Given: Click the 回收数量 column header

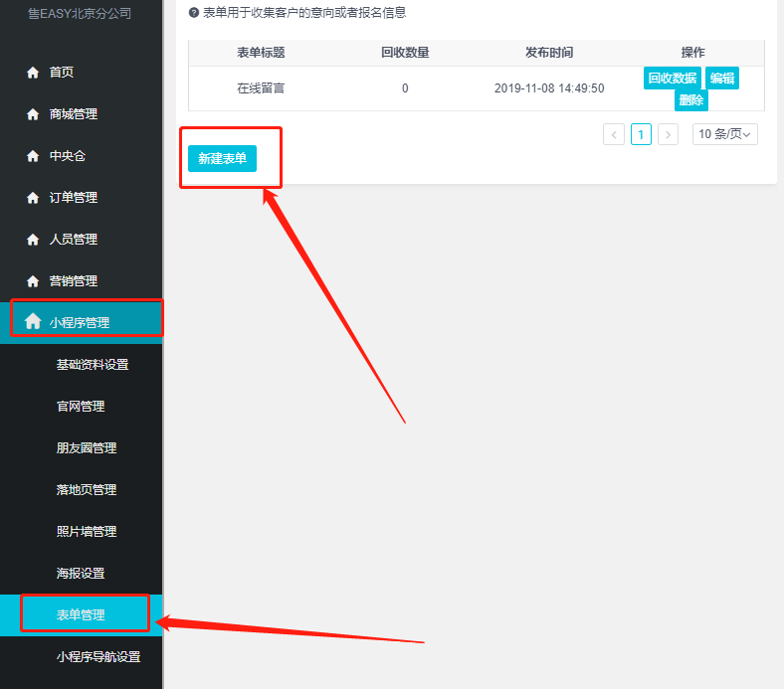Looking at the screenshot, I should coord(405,53).
